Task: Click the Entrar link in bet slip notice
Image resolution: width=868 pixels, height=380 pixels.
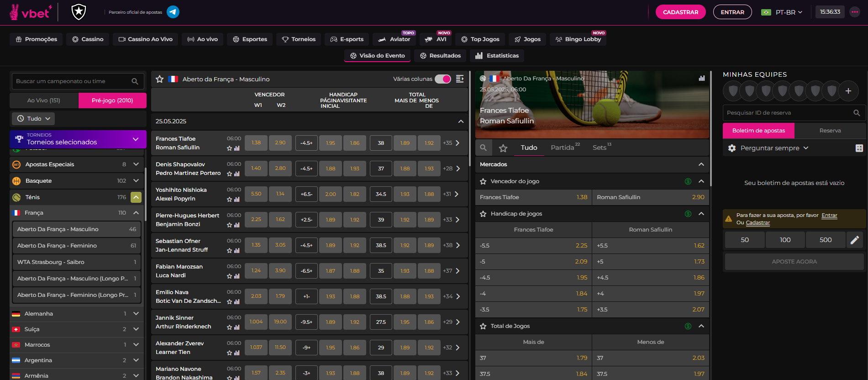Action: (829, 216)
